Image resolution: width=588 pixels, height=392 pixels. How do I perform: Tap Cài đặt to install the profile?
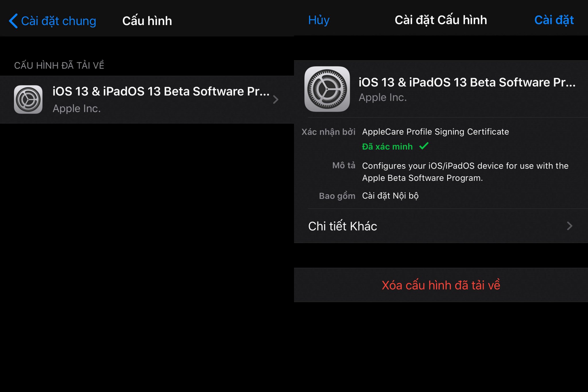coord(554,20)
